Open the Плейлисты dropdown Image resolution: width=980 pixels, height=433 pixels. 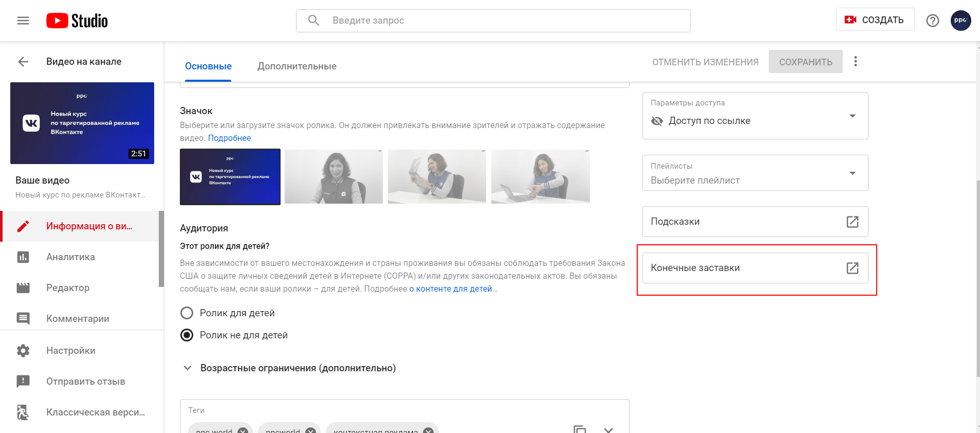point(754,173)
